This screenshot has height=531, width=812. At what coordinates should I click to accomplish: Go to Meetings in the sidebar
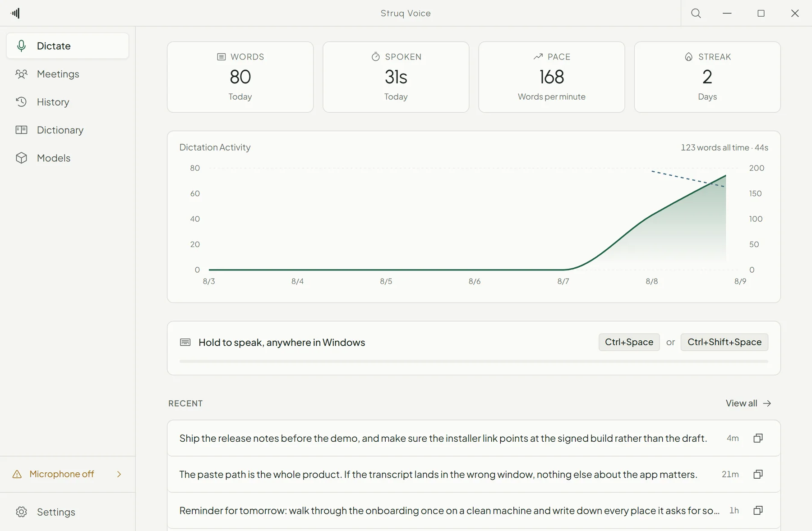tap(68, 74)
